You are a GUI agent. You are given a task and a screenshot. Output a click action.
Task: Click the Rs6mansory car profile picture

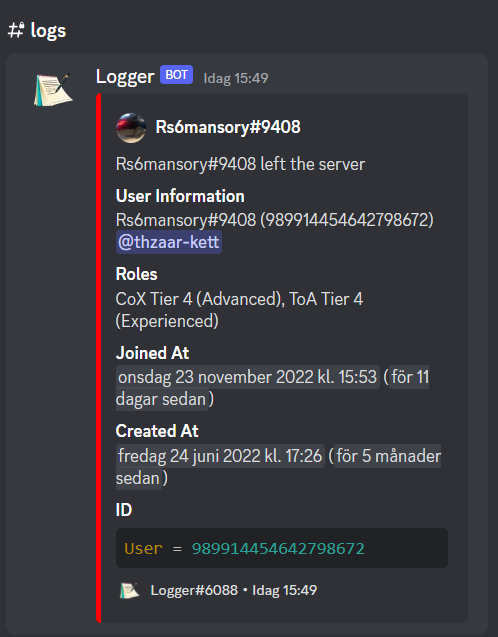[131, 128]
